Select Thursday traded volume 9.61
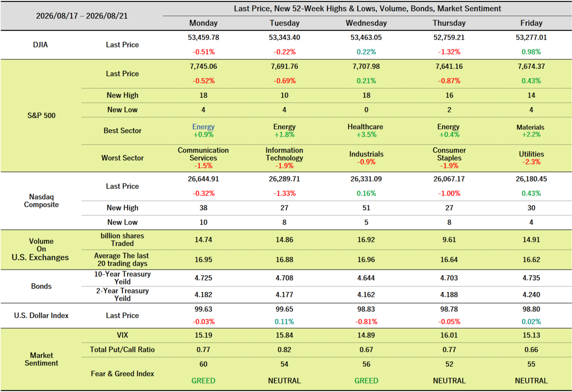This screenshot has width=572, height=392. pyautogui.click(x=449, y=240)
